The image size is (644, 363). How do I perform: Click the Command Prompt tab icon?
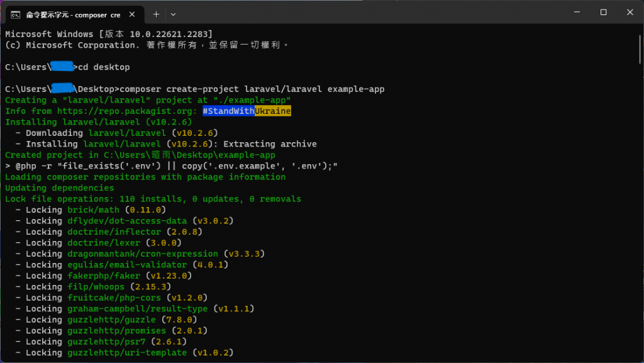pos(15,14)
